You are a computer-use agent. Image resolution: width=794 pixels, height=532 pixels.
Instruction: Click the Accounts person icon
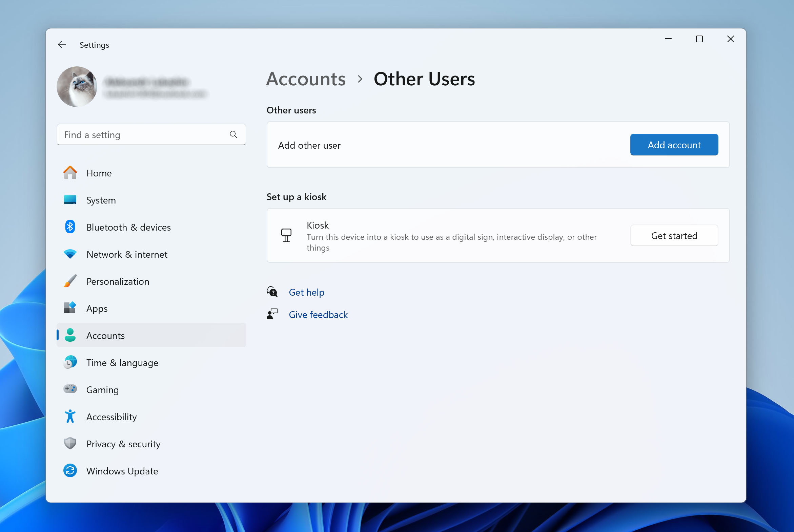70,335
